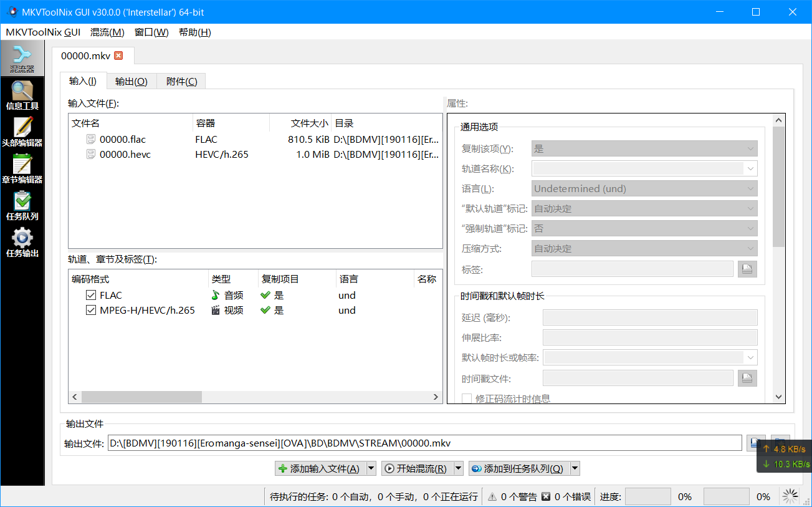Viewport: 812px width, 507px height.
Task: Browse output file location button
Action: click(756, 443)
